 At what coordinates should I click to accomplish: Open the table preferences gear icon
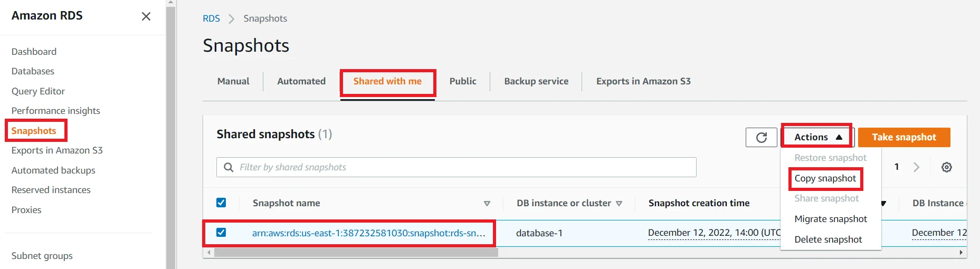tap(947, 167)
